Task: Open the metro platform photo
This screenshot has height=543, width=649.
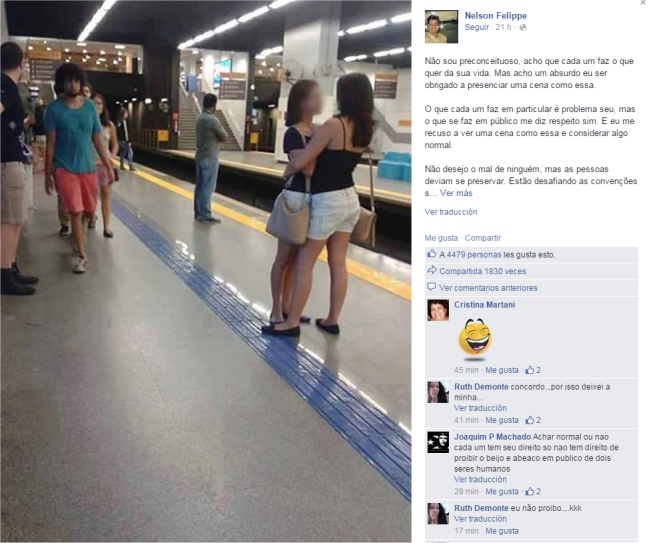Action: [x=206, y=271]
